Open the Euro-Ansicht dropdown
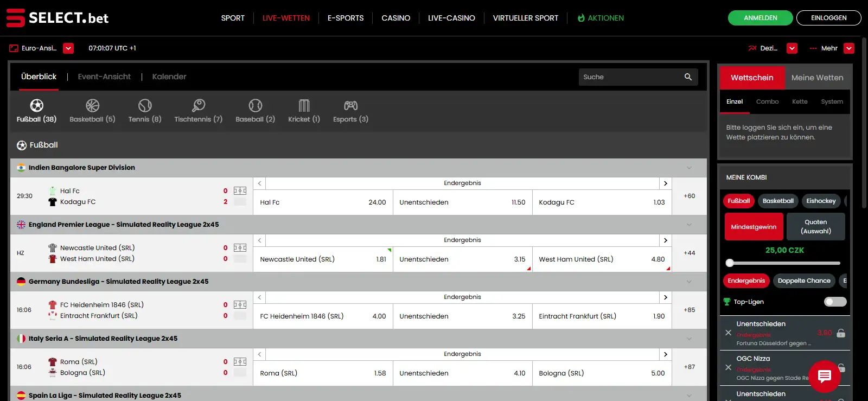 pos(68,48)
